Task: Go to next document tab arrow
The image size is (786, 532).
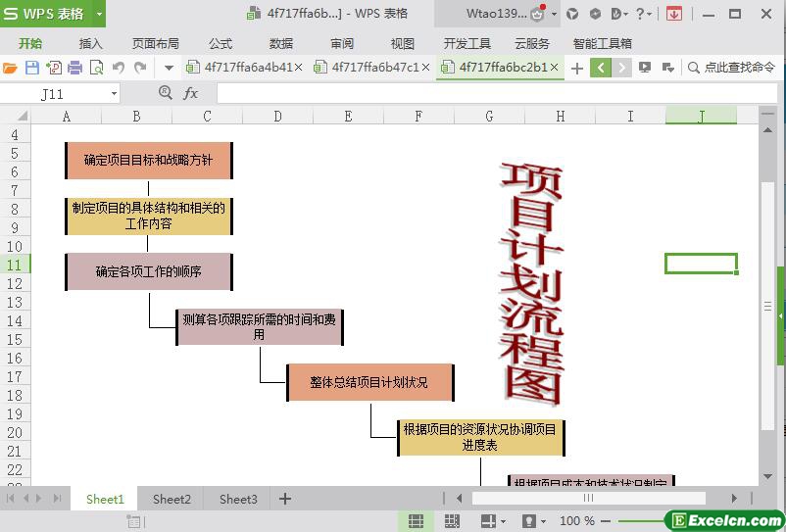Action: click(621, 68)
